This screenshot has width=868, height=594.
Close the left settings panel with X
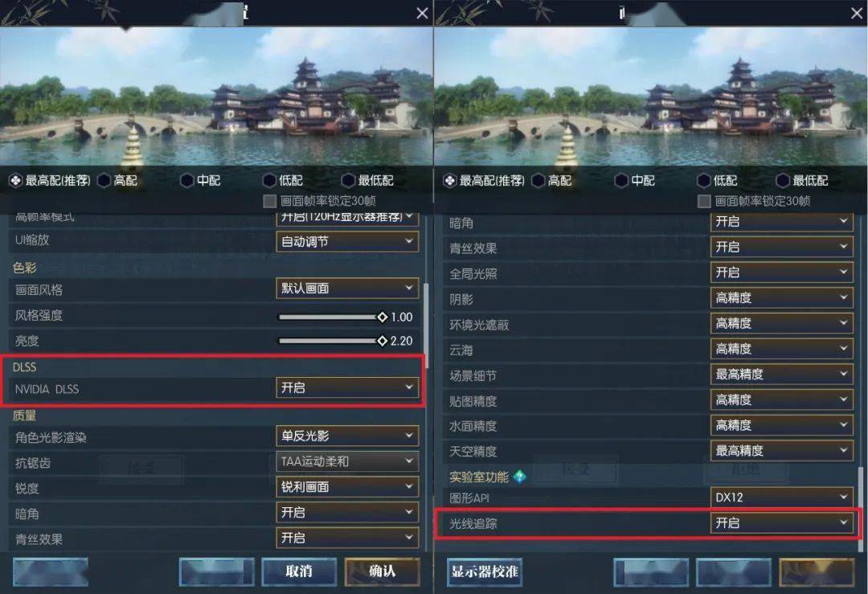422,14
